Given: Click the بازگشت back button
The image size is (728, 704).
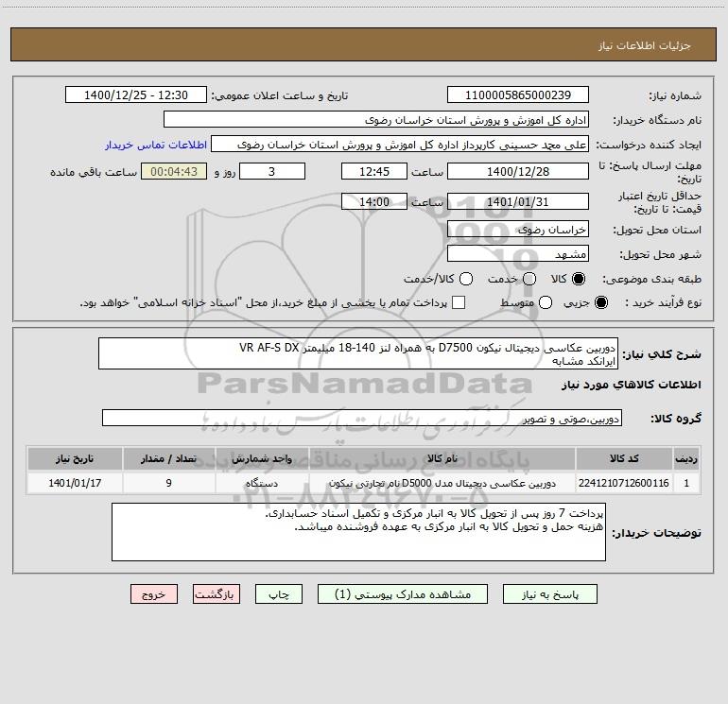Looking at the screenshot, I should (217, 594).
